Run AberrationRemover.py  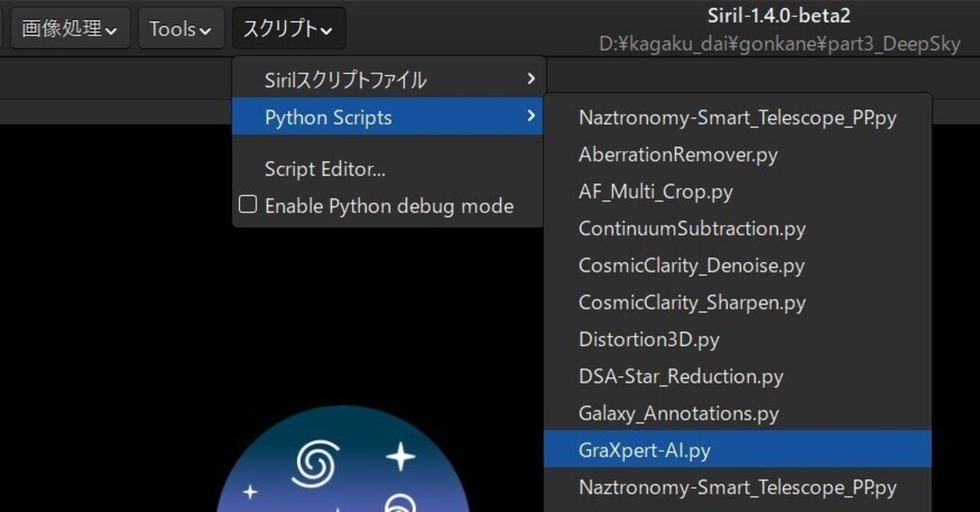[676, 155]
